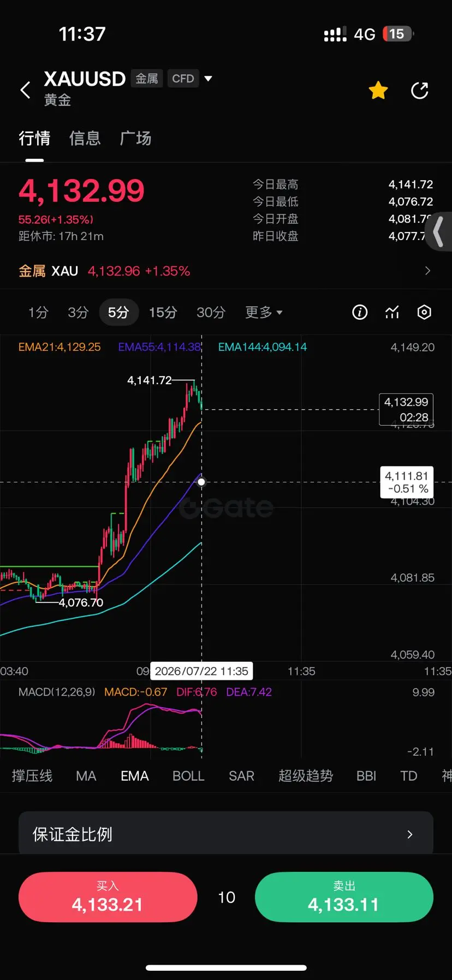Select the MA indicator
Image resolution: width=452 pixels, height=980 pixels.
tap(86, 776)
